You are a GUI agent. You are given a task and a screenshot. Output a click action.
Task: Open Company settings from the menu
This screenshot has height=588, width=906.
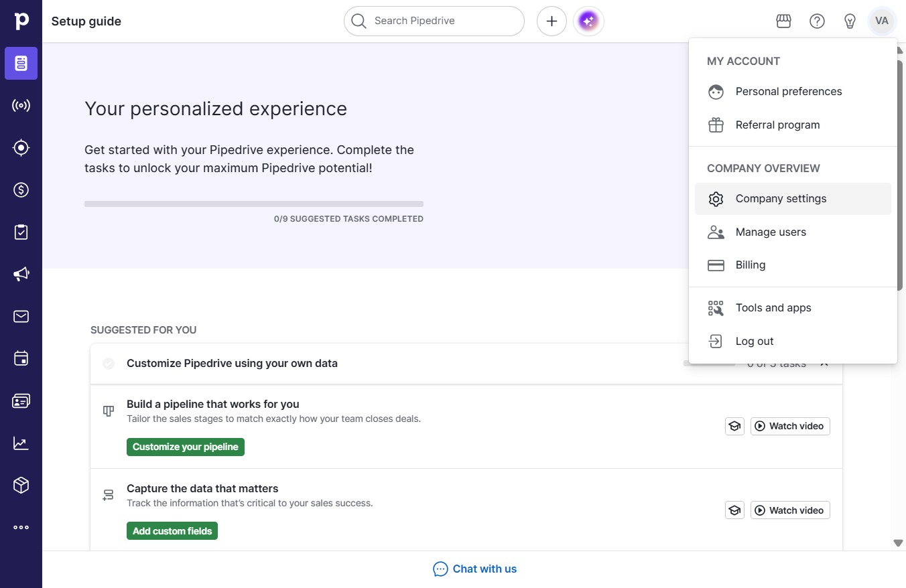[793, 199]
